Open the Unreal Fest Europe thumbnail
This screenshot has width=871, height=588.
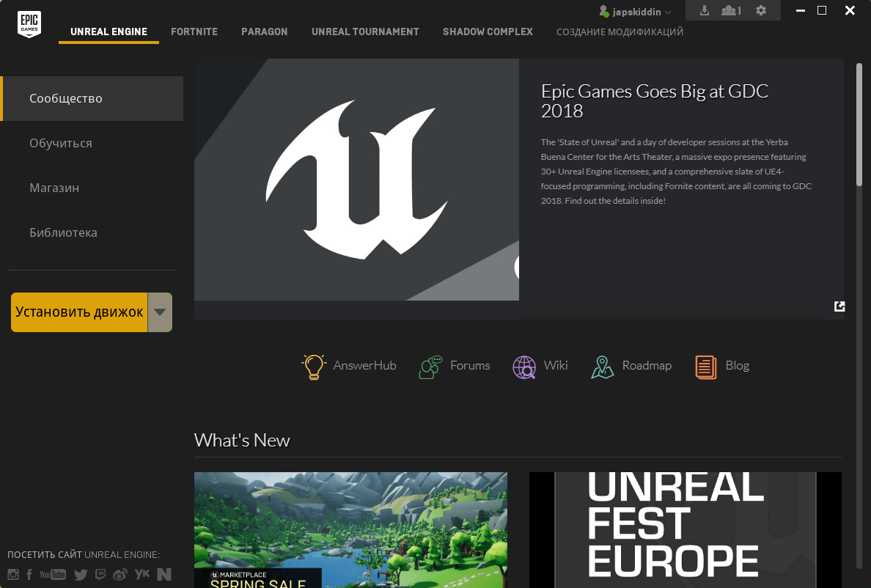pyautogui.click(x=686, y=529)
